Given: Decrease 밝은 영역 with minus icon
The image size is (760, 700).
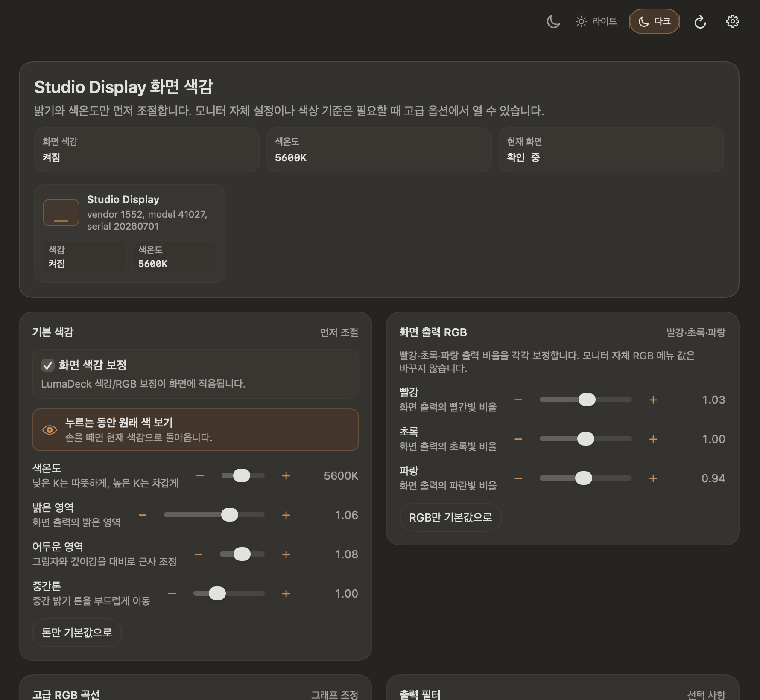Looking at the screenshot, I should 143,515.
